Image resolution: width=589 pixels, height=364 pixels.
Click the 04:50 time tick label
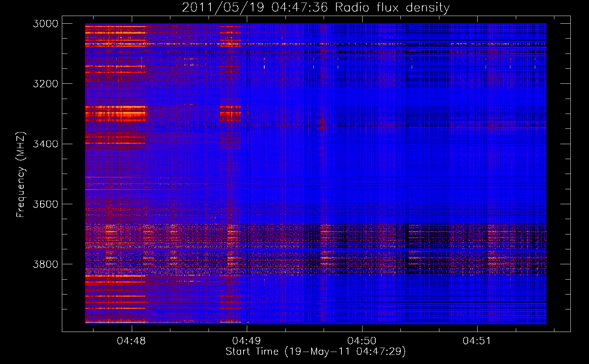(x=362, y=341)
